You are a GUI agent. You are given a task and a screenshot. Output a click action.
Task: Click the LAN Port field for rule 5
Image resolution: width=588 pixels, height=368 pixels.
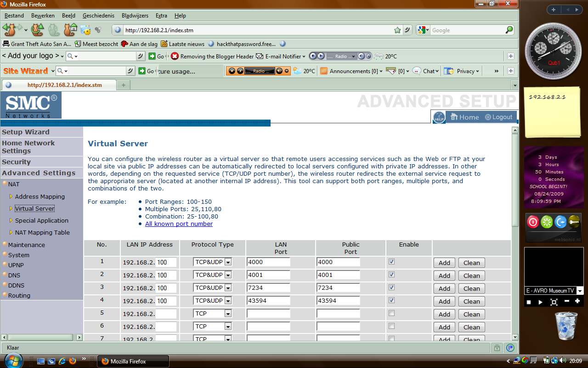(x=268, y=314)
